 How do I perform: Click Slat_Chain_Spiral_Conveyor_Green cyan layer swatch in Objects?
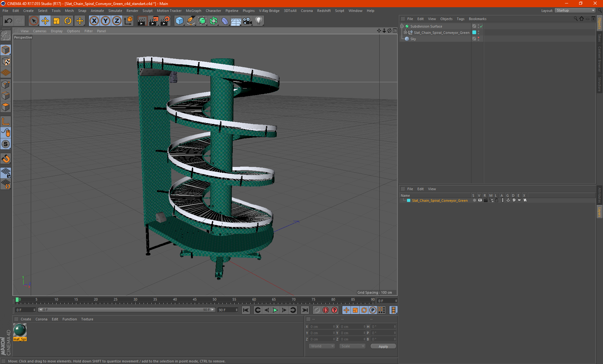[474, 33]
